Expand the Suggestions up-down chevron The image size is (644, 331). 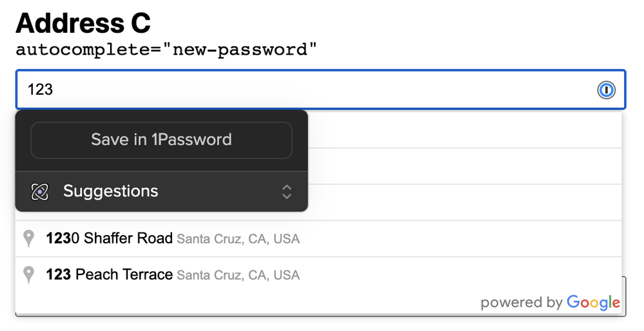(287, 191)
